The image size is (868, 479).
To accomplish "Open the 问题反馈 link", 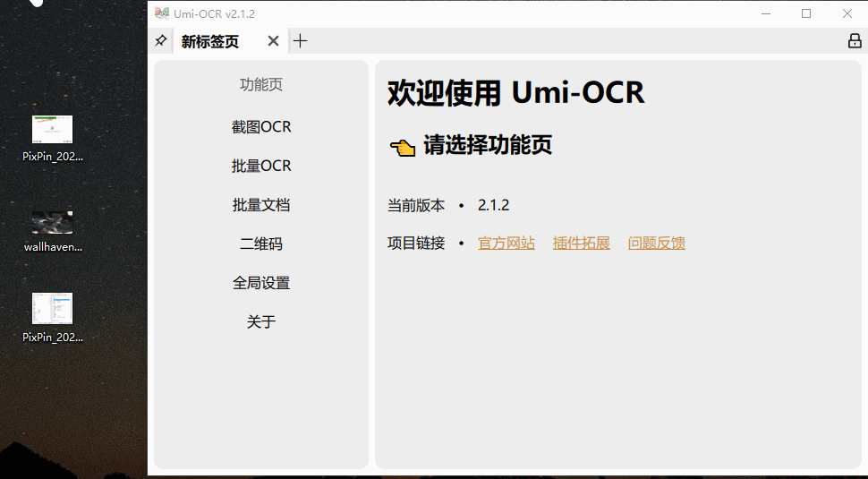I will 657,244.
